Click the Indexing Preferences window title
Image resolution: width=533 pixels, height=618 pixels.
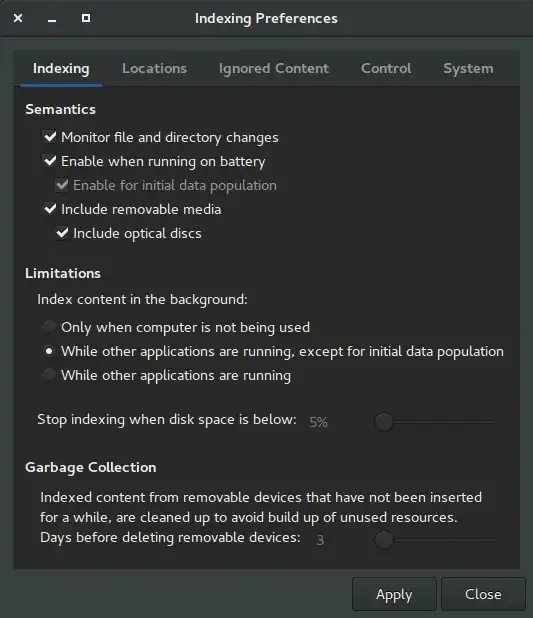(x=266, y=19)
